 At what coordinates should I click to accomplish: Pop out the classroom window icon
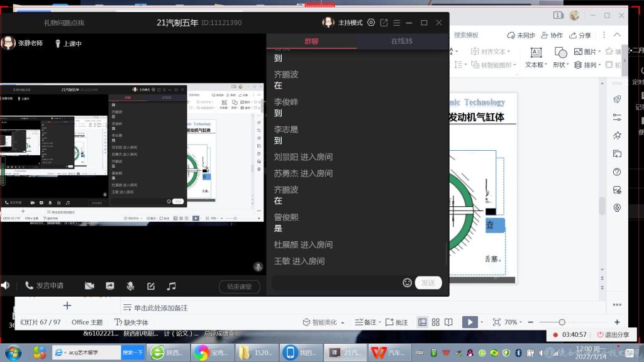(384, 23)
